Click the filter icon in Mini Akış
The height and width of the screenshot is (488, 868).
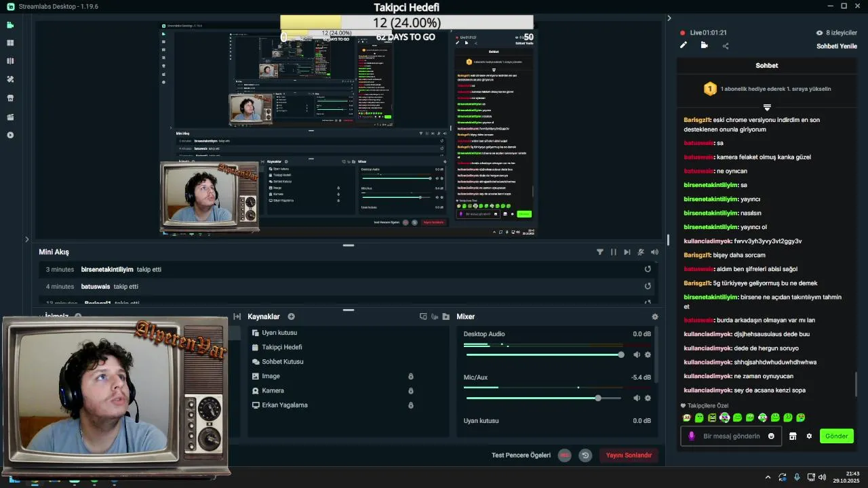click(599, 252)
